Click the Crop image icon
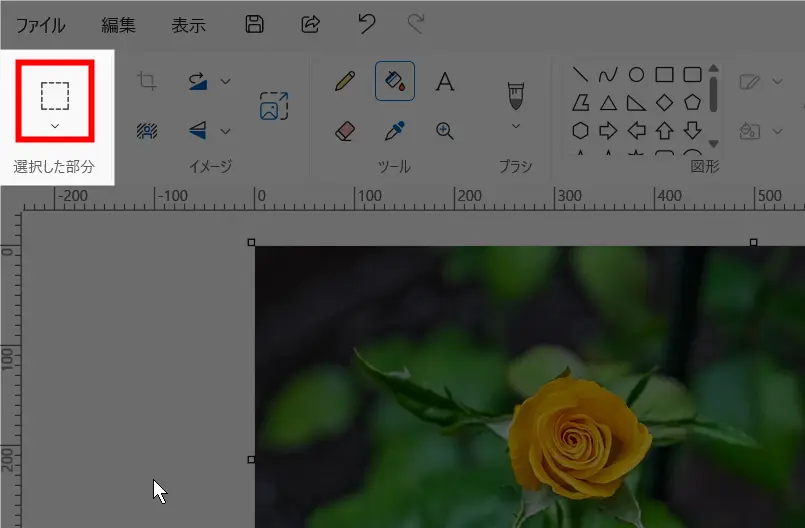 coord(147,81)
